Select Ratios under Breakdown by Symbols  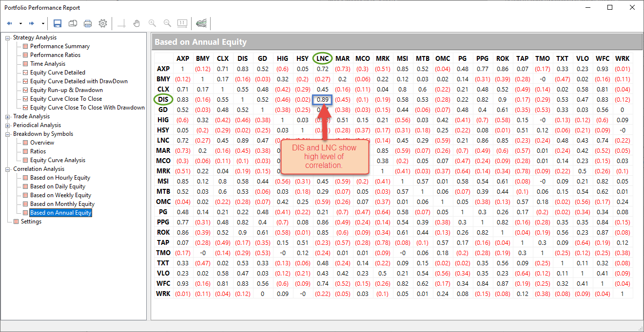tap(38, 151)
